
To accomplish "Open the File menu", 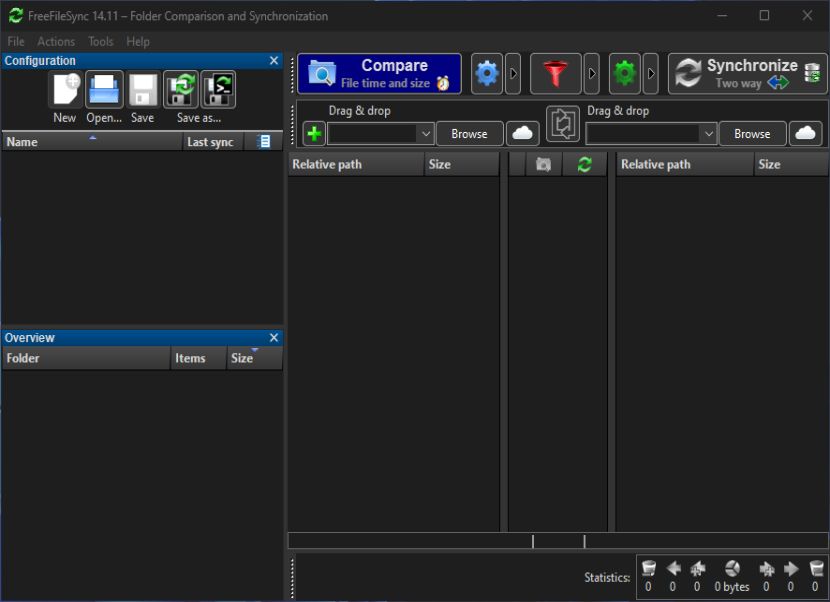I will [x=15, y=41].
